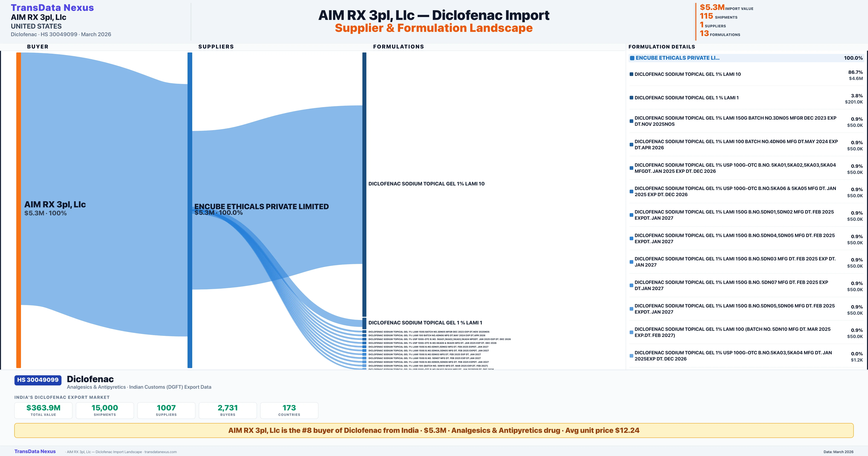Click swatch for B.NO.5DN03 formulation entry
Image resolution: width=868 pixels, height=456 pixels.
click(x=631, y=262)
